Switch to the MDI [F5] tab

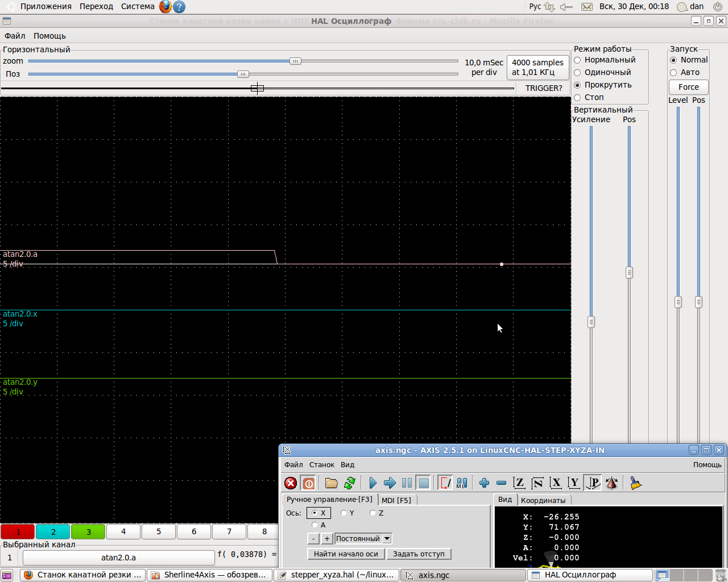tap(396, 500)
